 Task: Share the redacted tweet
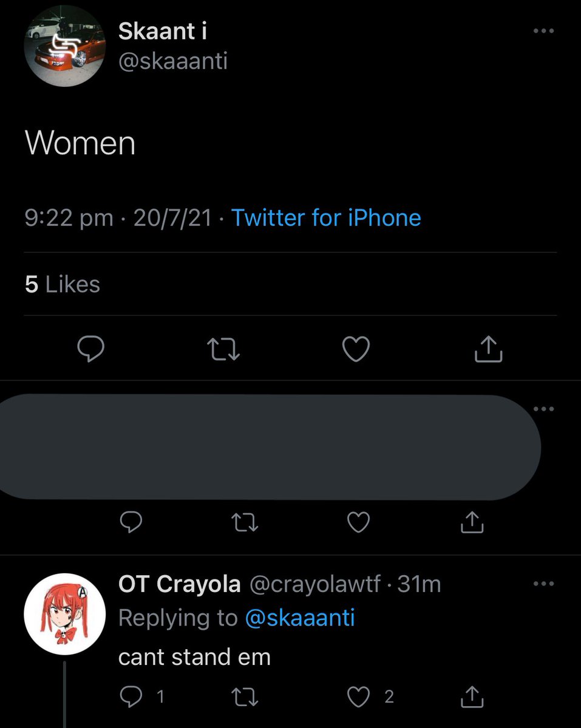[472, 522]
